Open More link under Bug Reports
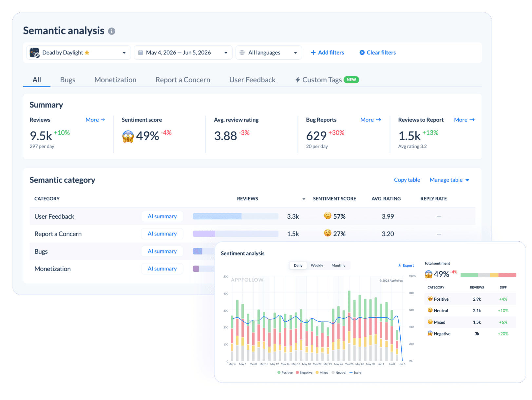This screenshot has width=532, height=400. pyautogui.click(x=370, y=120)
